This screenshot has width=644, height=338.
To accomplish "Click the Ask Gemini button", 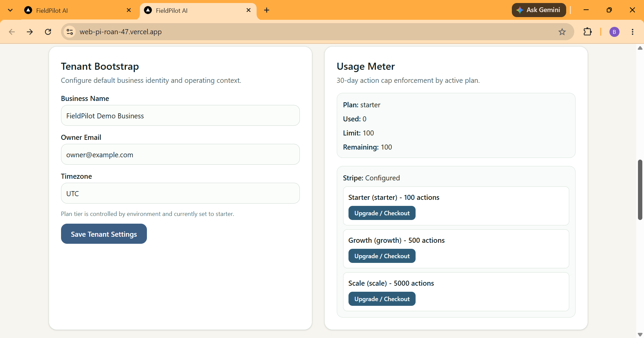I will (539, 10).
